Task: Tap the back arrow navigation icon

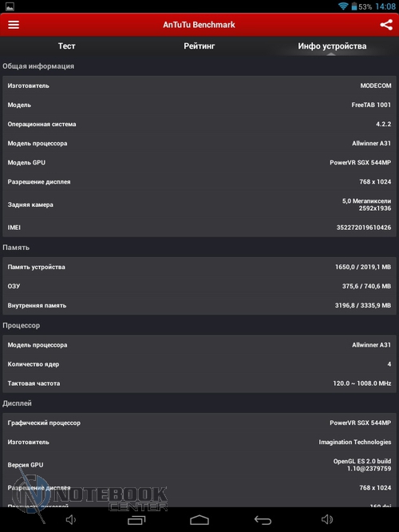Action: 263,520
